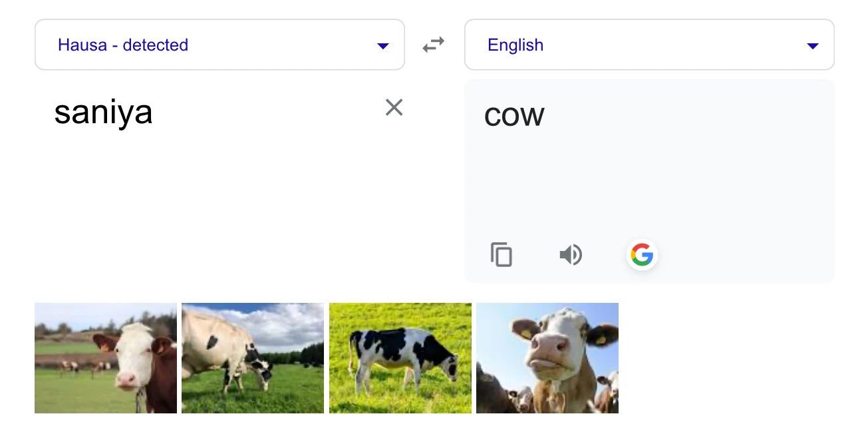Open the grazing cow under cloudy sky image
The width and height of the screenshot is (868, 440).
point(253,358)
